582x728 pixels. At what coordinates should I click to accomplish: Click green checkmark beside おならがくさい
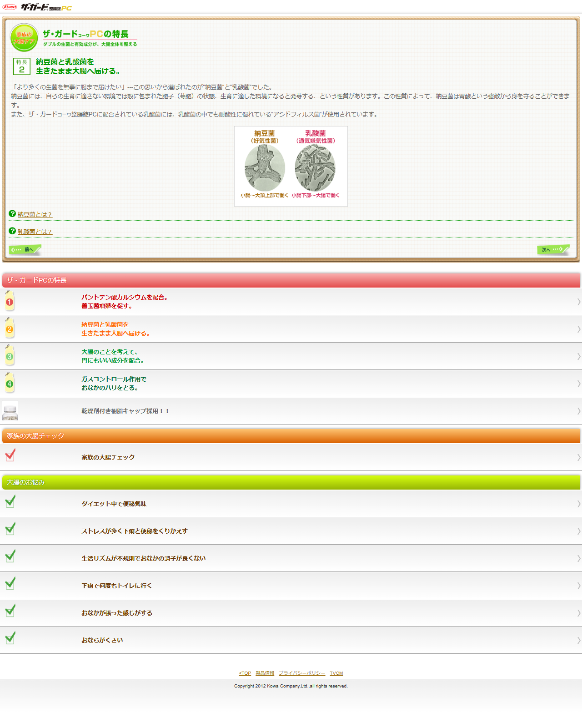point(10,638)
